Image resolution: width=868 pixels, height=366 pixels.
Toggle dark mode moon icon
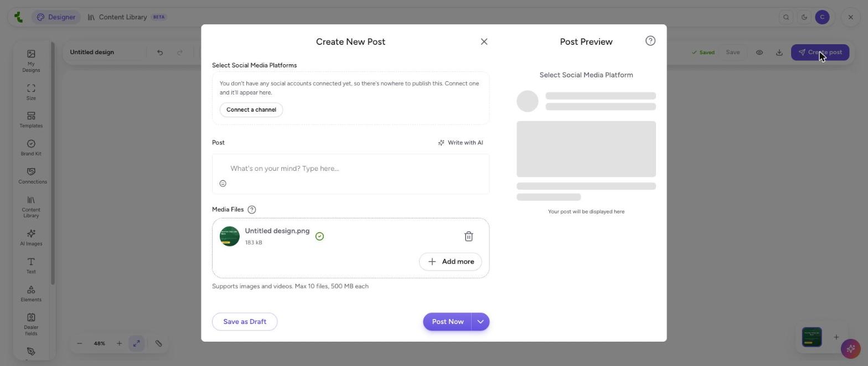[804, 17]
